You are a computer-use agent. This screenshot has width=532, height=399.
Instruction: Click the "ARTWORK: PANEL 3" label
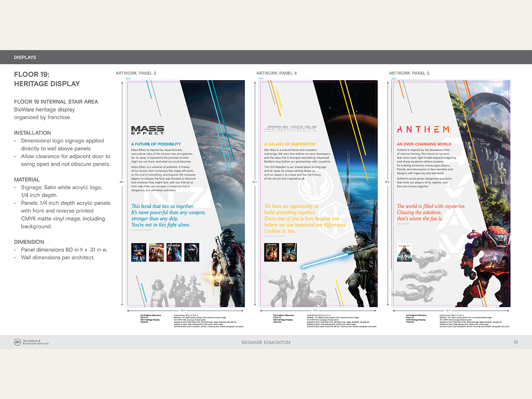pyautogui.click(x=136, y=73)
